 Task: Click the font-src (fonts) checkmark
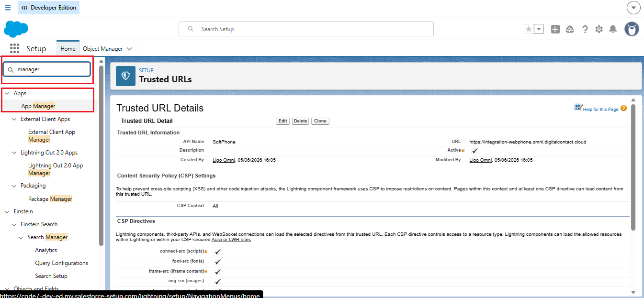coord(218,262)
